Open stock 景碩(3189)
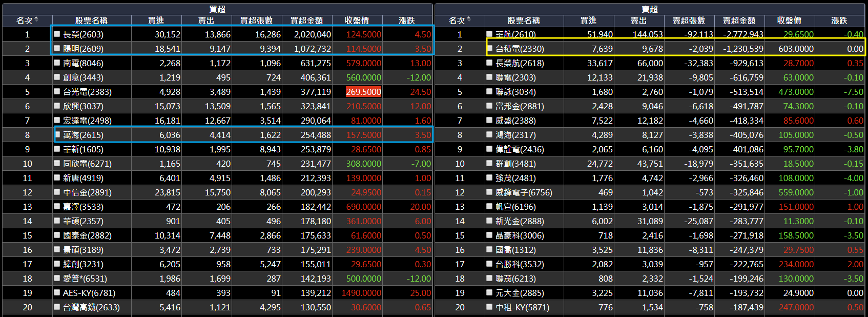The height and width of the screenshot is (317, 868). click(x=83, y=250)
